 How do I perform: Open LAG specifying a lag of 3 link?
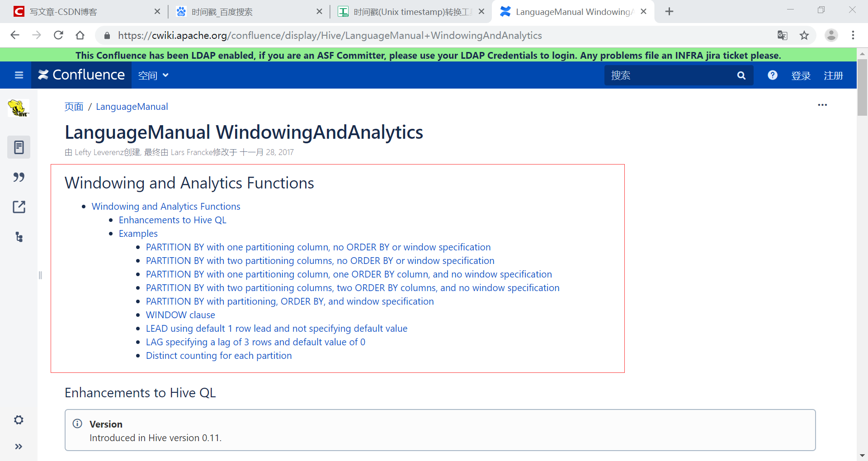tap(255, 342)
